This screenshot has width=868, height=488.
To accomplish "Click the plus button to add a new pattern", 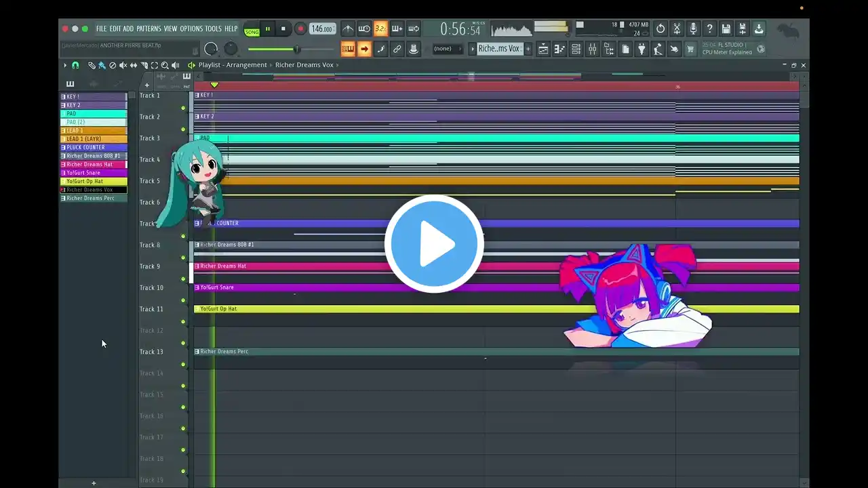I will click(528, 49).
